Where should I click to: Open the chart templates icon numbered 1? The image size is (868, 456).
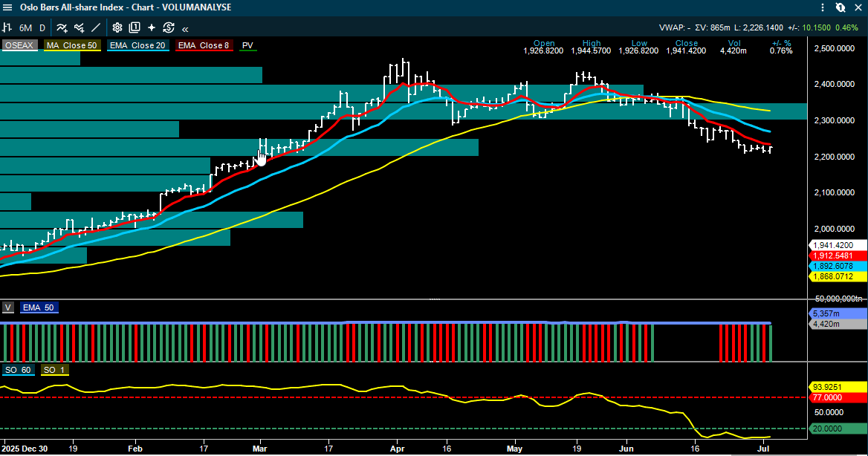coord(135,27)
